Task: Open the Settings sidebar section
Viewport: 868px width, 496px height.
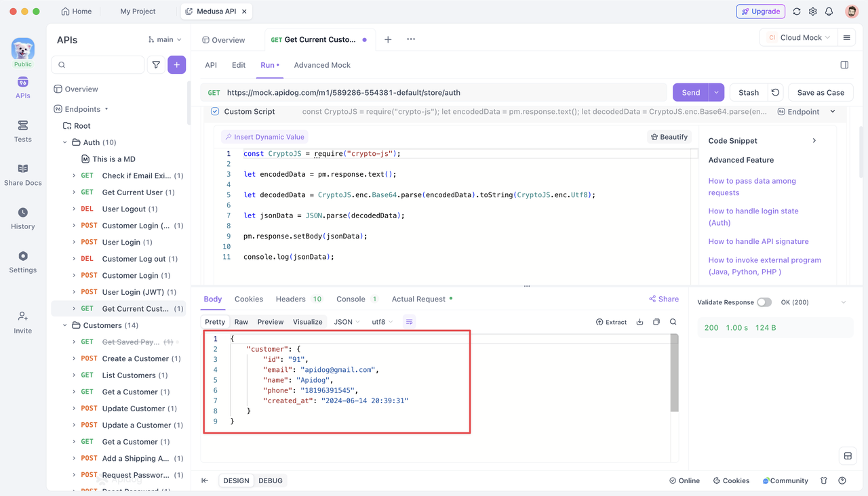Action: click(x=23, y=262)
